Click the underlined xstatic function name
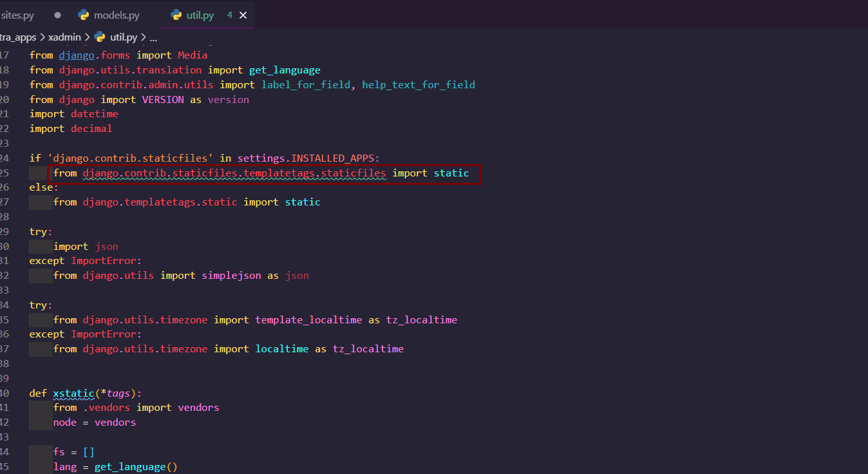Viewport: 868px width, 474px height. pyautogui.click(x=73, y=393)
